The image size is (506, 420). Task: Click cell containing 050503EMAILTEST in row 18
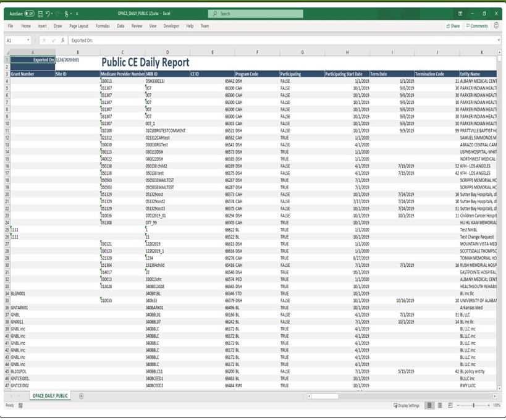(167, 180)
